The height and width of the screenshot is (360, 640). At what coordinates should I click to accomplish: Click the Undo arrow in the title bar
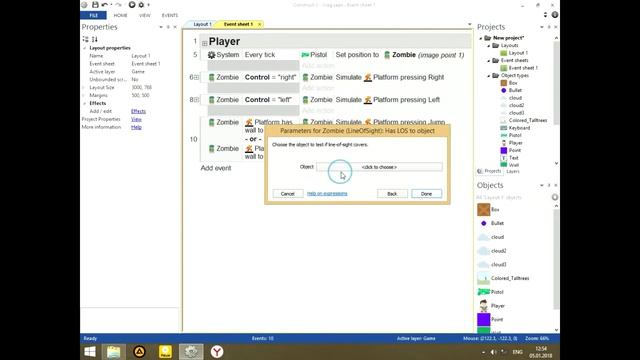(104, 4)
